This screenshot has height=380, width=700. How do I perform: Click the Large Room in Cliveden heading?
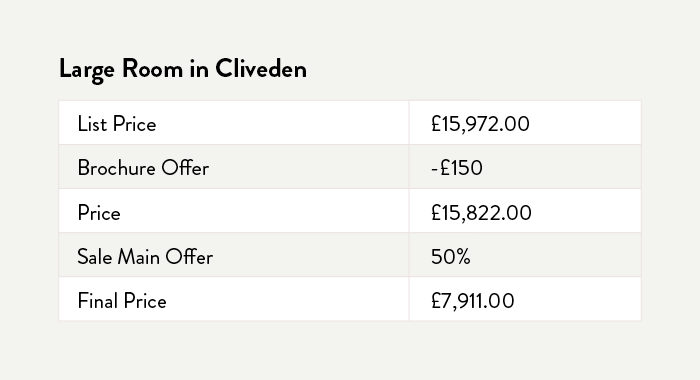click(x=183, y=69)
